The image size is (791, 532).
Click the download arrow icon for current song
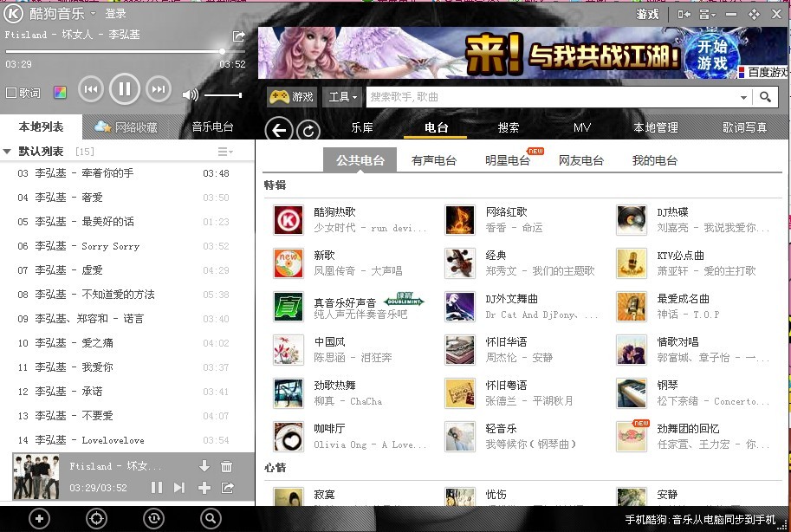pos(204,466)
